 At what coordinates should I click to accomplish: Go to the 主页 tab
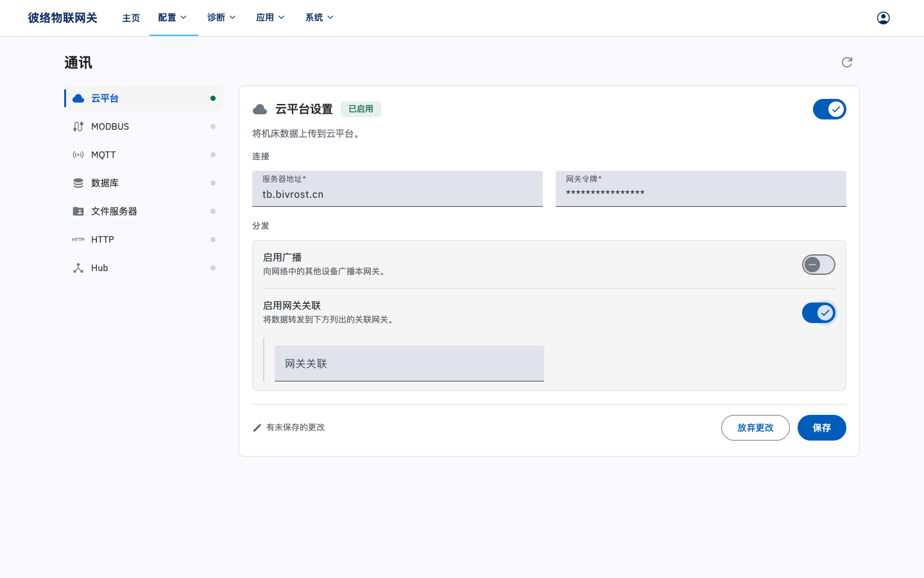[131, 18]
